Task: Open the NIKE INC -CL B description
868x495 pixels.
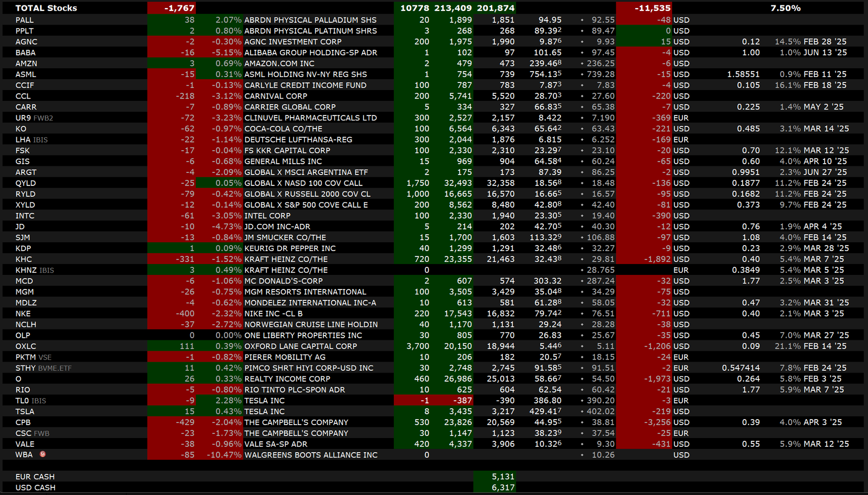Action: coord(273,313)
